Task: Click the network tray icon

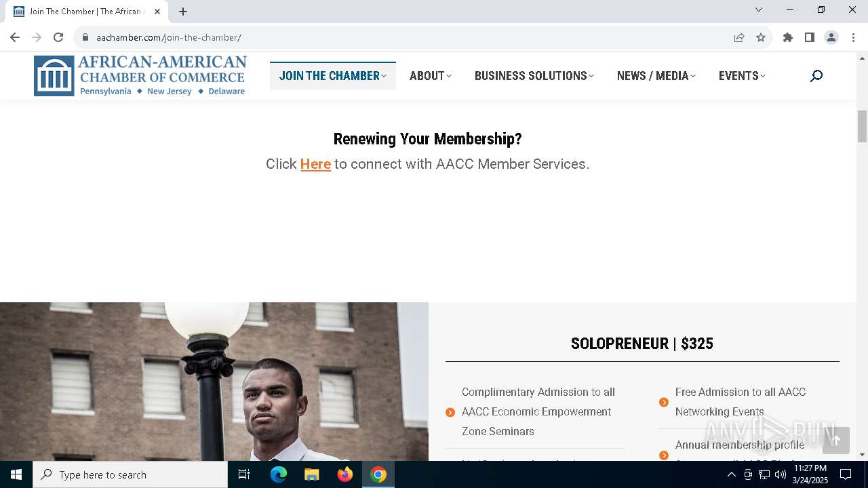Action: tap(764, 474)
